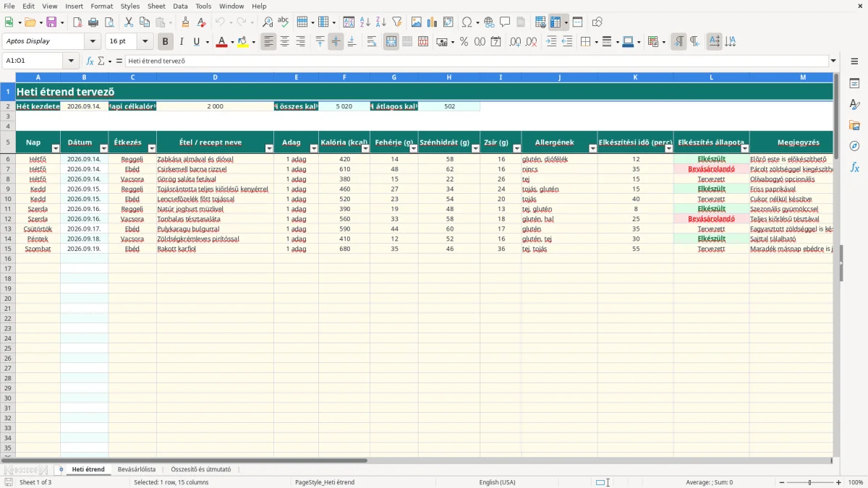
Task: Apply the red font color swatch
Action: coord(221,42)
